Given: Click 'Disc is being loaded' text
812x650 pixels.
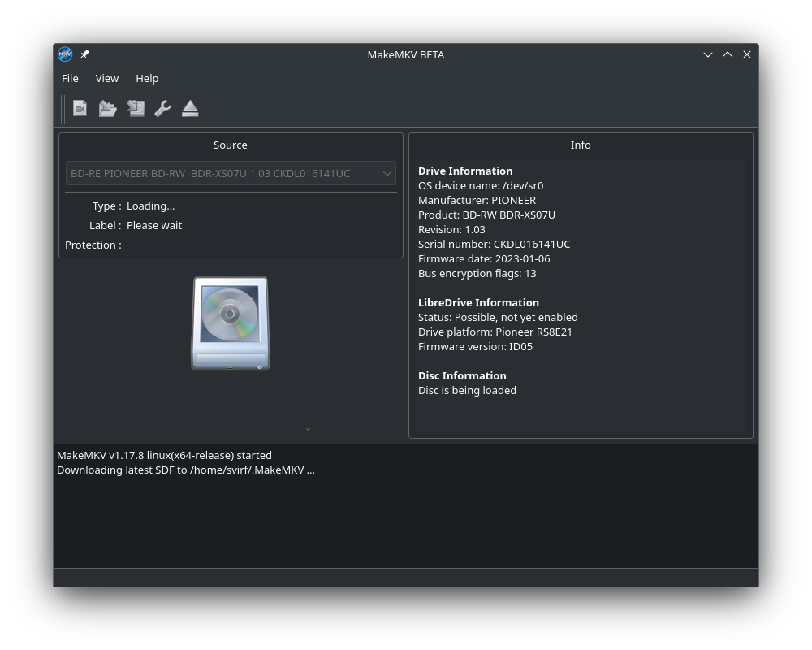Looking at the screenshot, I should 467,390.
